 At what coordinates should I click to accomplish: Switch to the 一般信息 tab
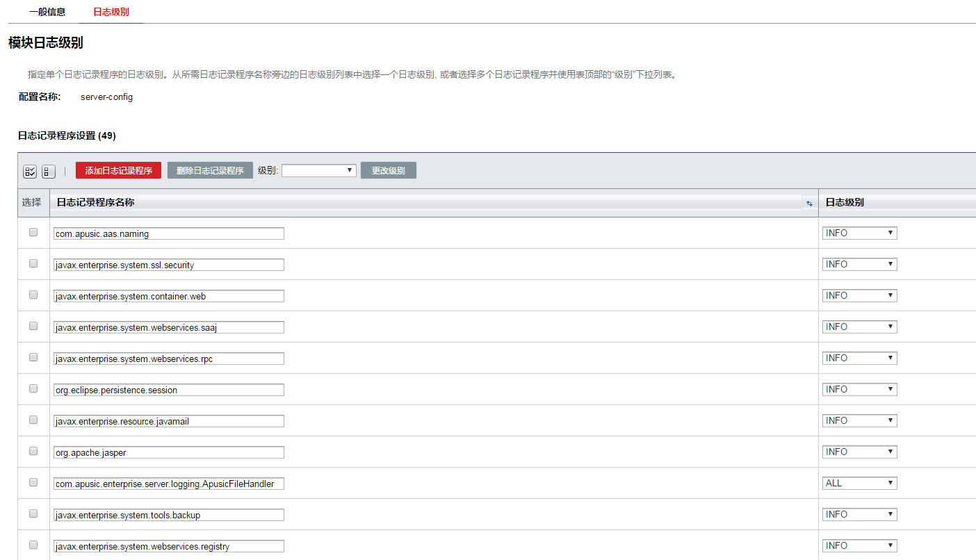click(47, 12)
